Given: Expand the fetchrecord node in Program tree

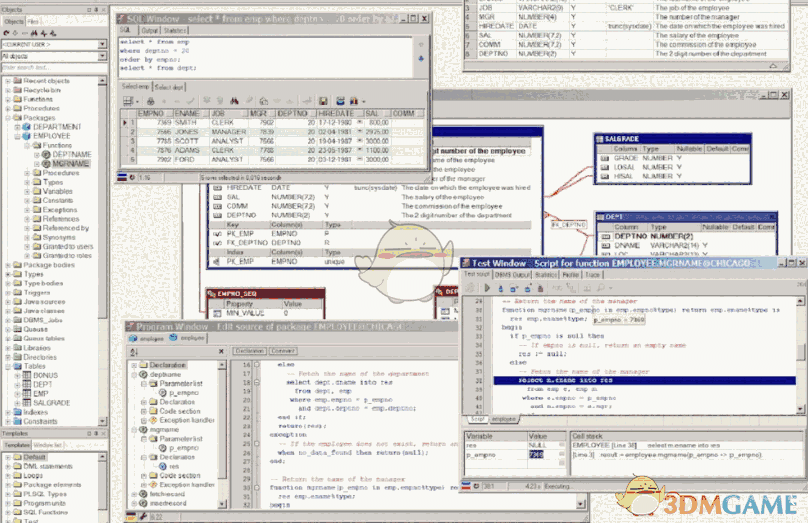Looking at the screenshot, I should pyautogui.click(x=134, y=494).
